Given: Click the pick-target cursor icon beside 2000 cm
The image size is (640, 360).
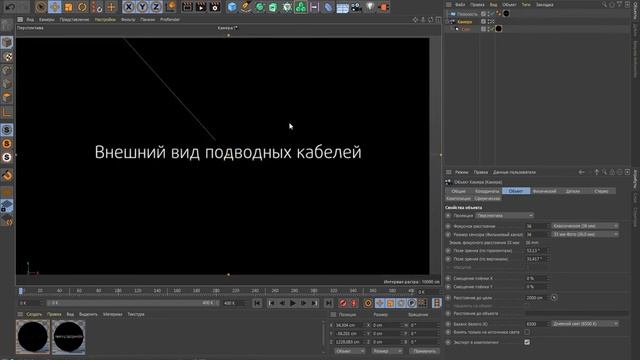Looking at the screenshot, I should pos(554,298).
